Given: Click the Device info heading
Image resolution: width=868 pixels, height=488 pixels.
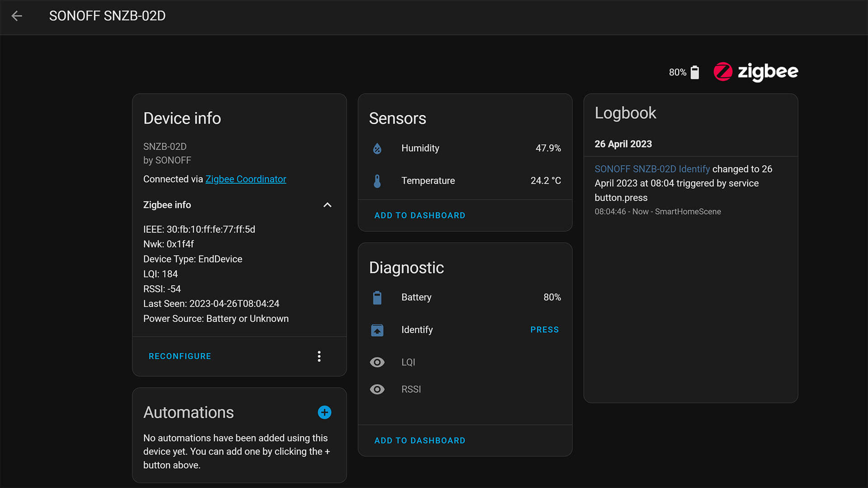Looking at the screenshot, I should point(182,118).
